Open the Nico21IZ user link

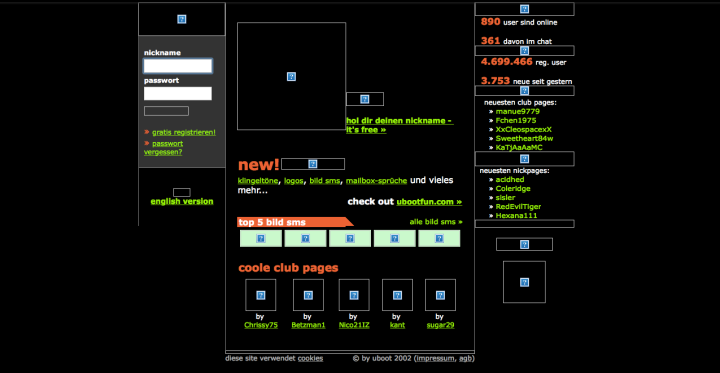point(354,325)
